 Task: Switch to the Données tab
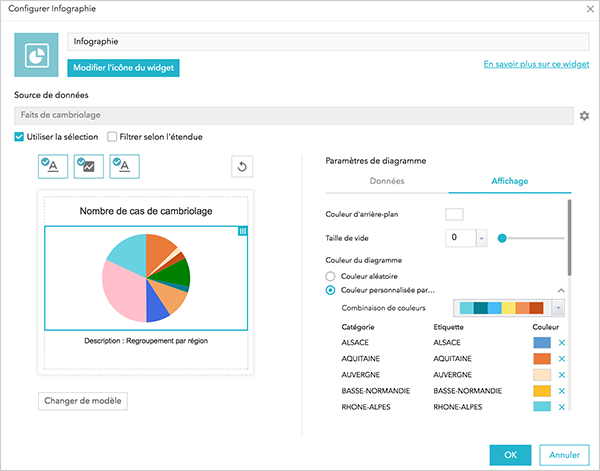pos(387,181)
